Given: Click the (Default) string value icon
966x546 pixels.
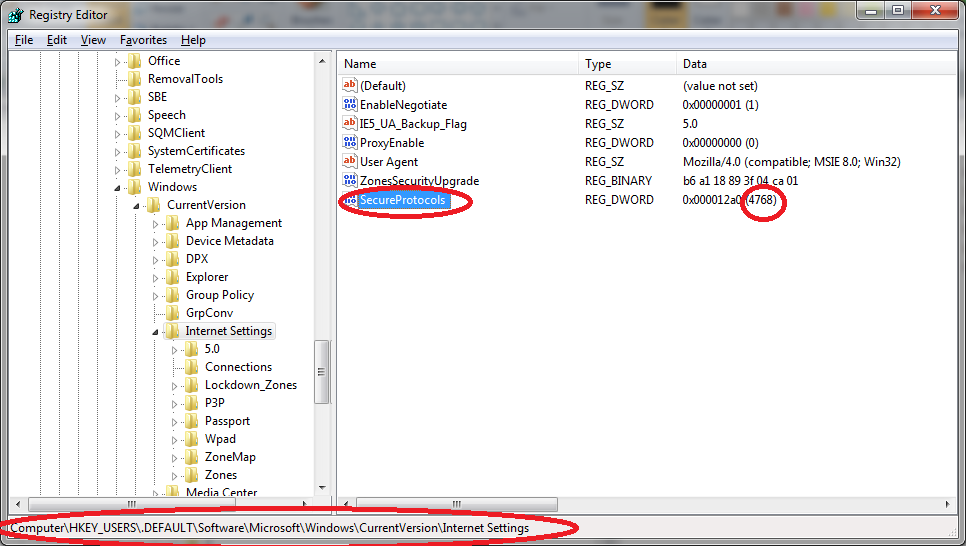Looking at the screenshot, I should [350, 85].
